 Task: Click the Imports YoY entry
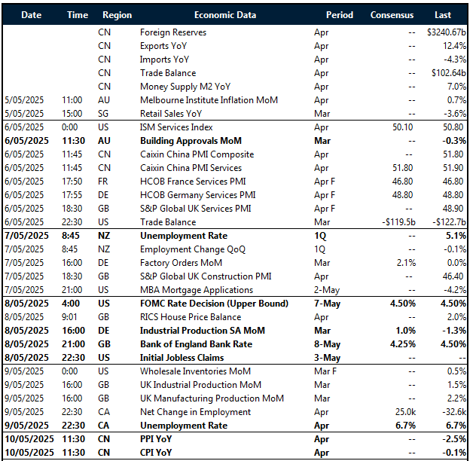[164, 60]
